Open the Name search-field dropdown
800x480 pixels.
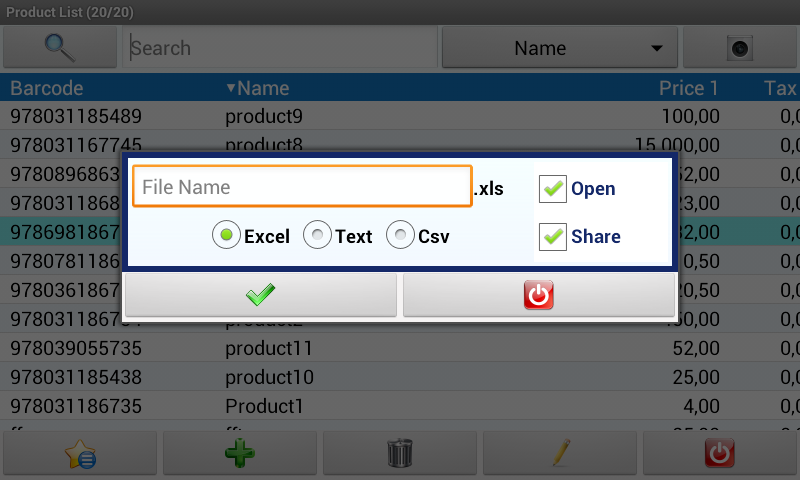[560, 48]
